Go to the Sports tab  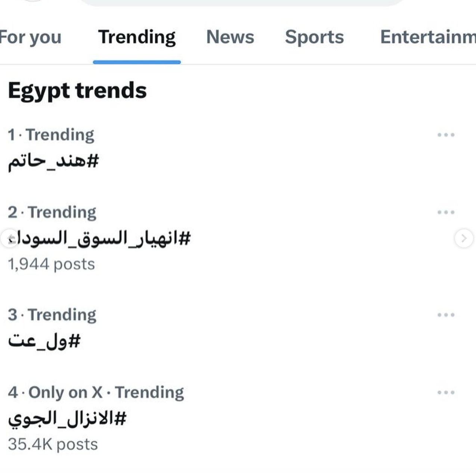coord(314,37)
